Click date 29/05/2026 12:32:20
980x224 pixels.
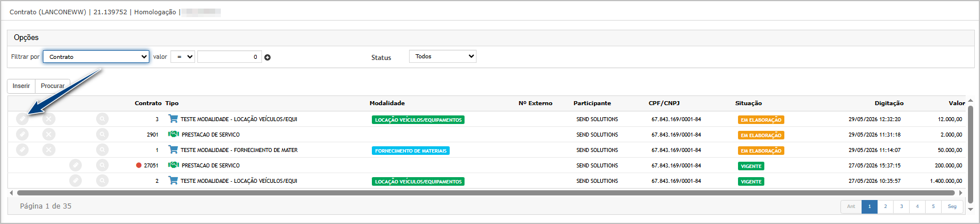pos(875,119)
